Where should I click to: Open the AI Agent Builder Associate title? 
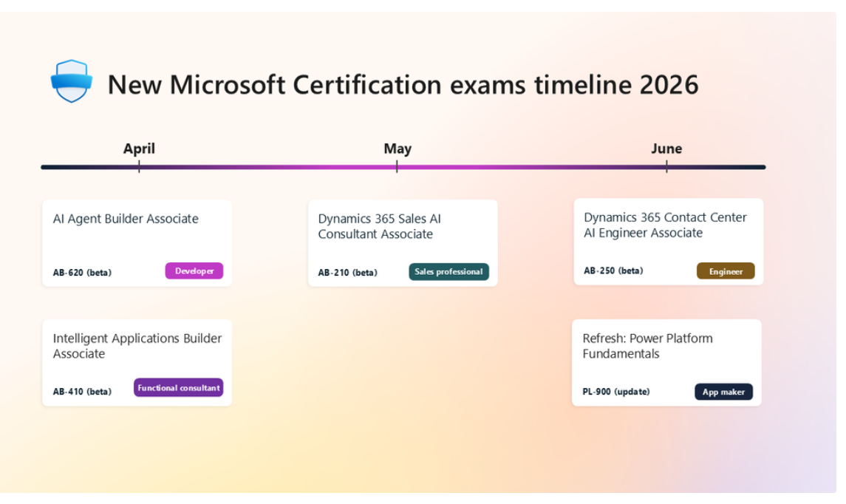point(126,219)
